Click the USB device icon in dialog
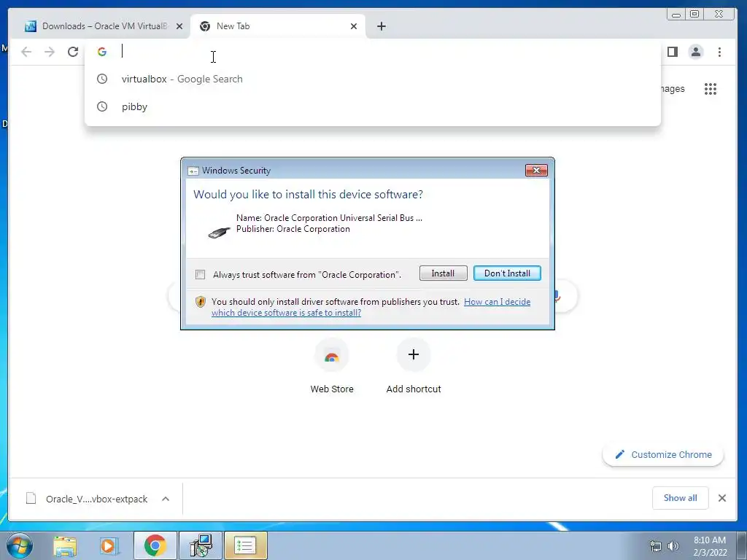This screenshot has height=560, width=747. coord(219,233)
